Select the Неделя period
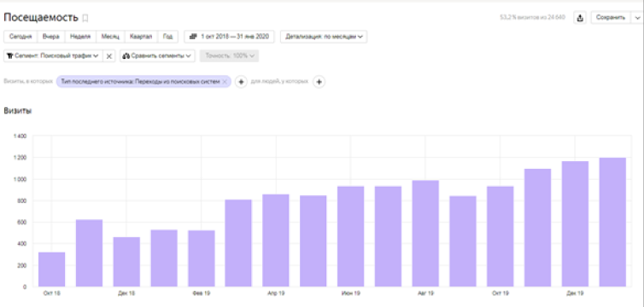Screen dimensions: 644x307 click(x=80, y=37)
